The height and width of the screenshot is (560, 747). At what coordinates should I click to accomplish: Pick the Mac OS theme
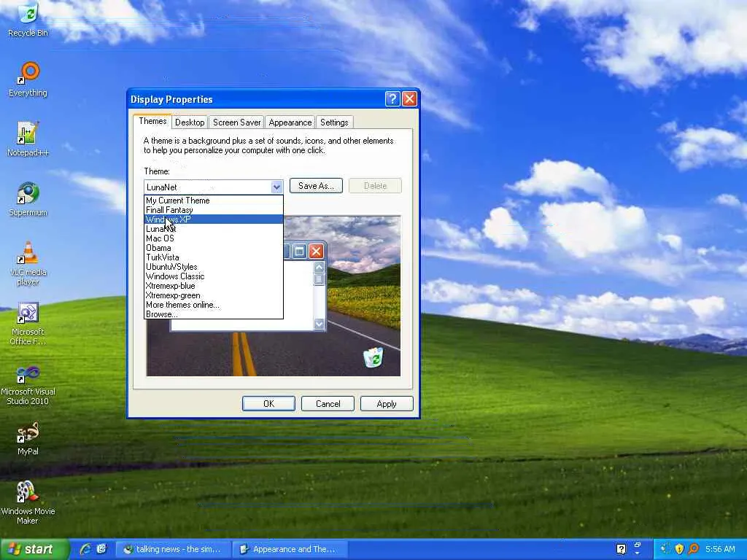(214, 238)
